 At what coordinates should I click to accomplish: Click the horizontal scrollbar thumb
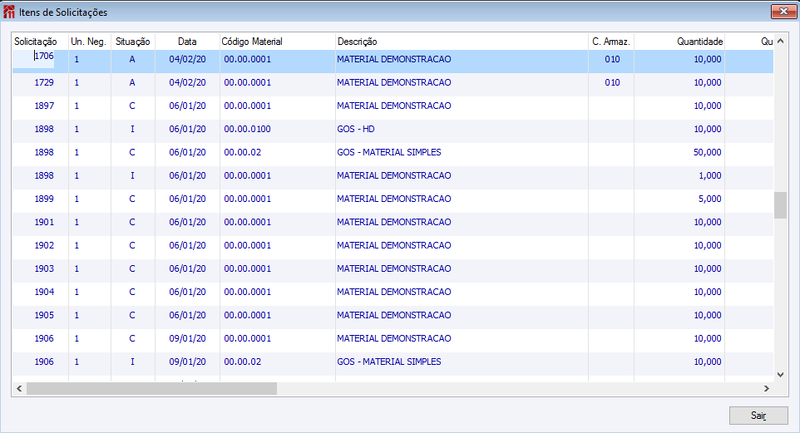(152, 389)
